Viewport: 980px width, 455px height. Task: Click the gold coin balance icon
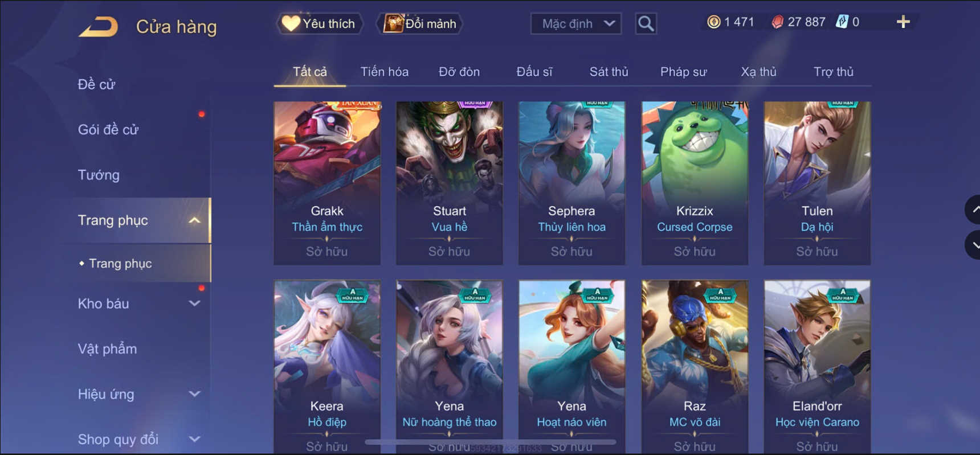(x=713, y=22)
